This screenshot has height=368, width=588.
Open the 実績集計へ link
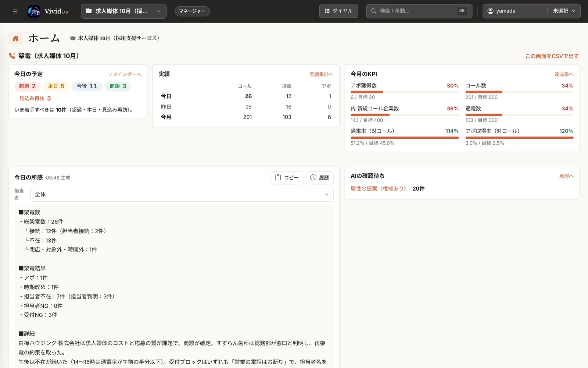(321, 74)
